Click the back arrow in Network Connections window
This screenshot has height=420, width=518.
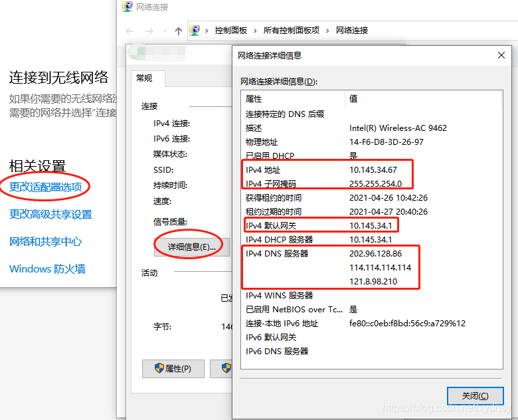click(129, 31)
